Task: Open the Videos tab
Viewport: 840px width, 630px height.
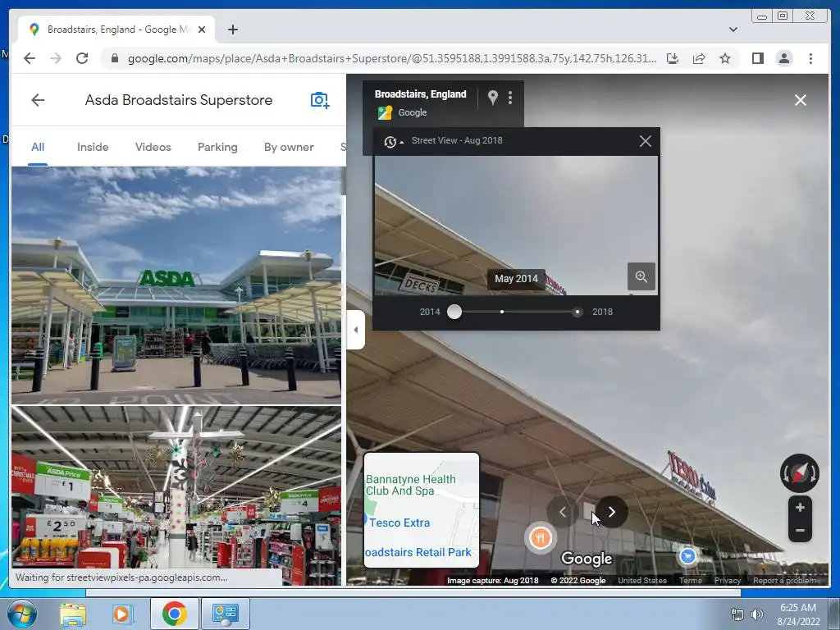Action: pos(153,147)
